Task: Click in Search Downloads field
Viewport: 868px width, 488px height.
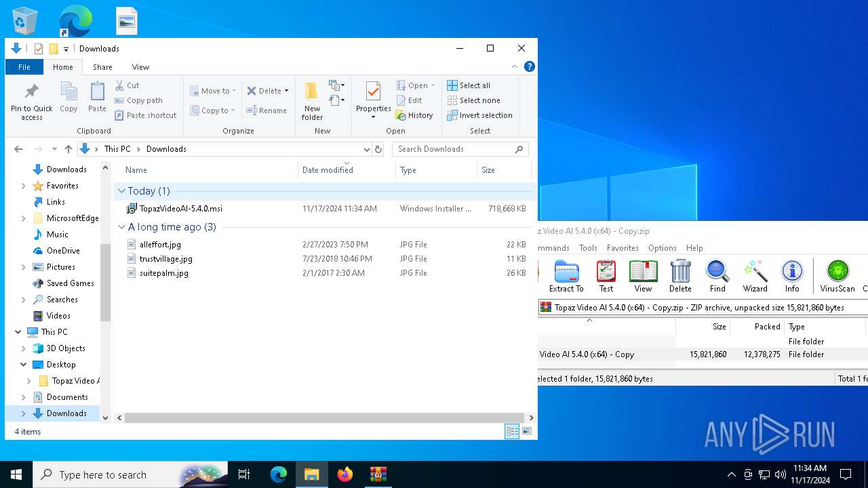Action: pyautogui.click(x=460, y=149)
